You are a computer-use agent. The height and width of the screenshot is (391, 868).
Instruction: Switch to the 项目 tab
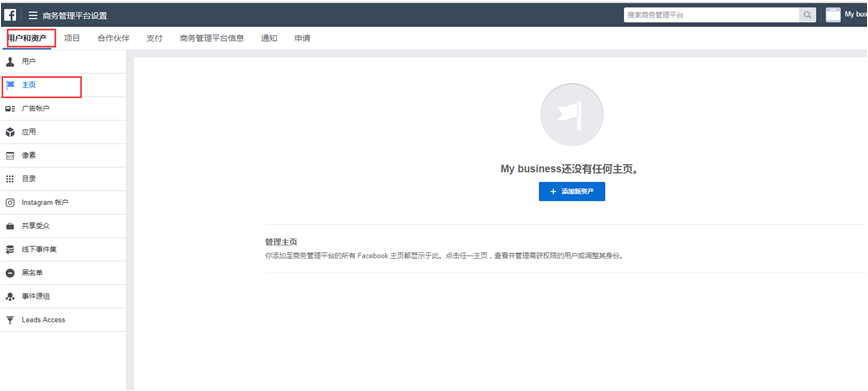(72, 38)
